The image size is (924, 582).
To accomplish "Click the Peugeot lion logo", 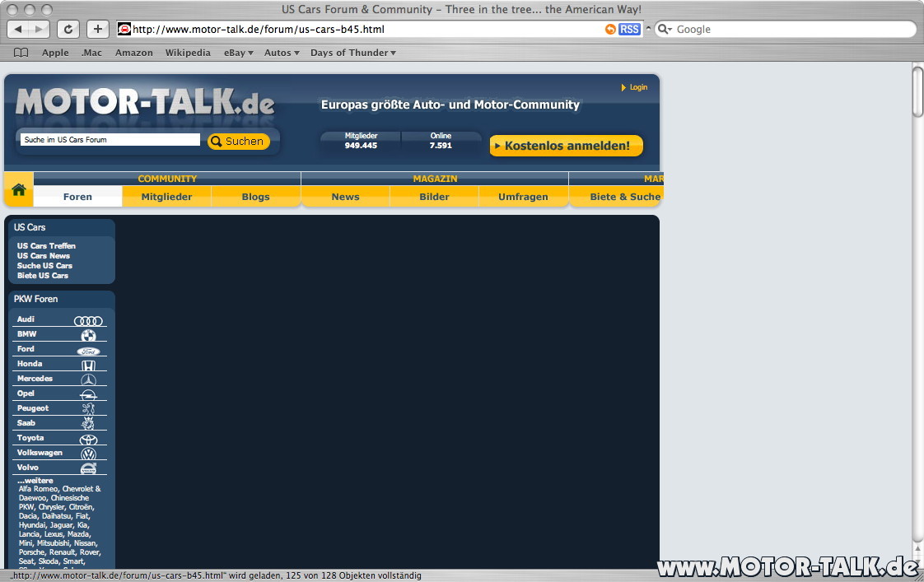I will pos(88,409).
